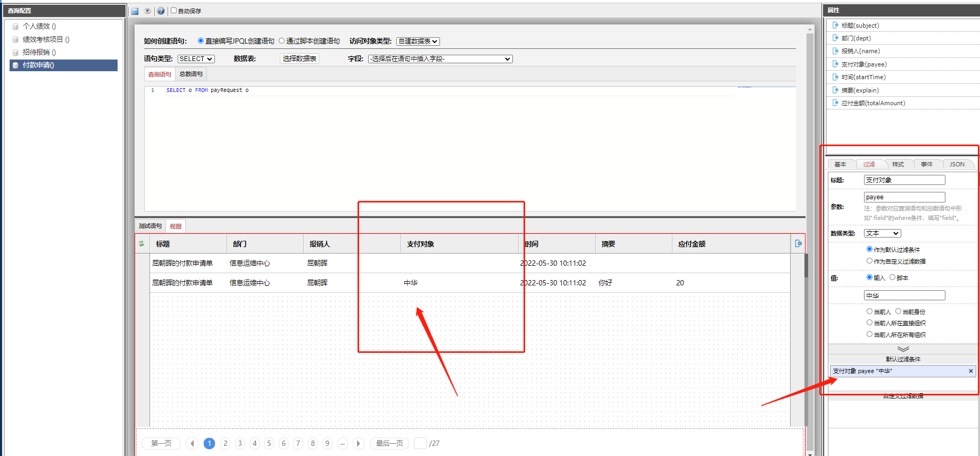Select 直接编写JPQL创建语句 radio button
Screen dimensions: 980x456
[x=201, y=41]
